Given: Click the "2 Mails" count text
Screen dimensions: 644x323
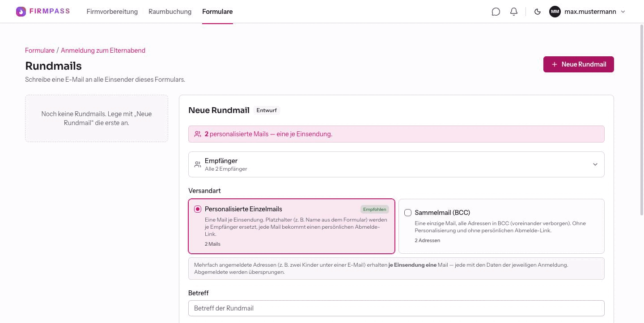Looking at the screenshot, I should 212,244.
